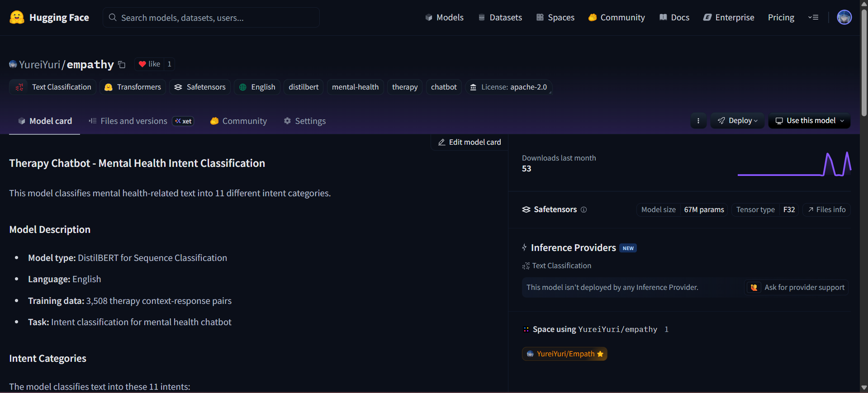Screen dimensions: 868x393
Task: Click the mental-health tag
Action: point(355,87)
